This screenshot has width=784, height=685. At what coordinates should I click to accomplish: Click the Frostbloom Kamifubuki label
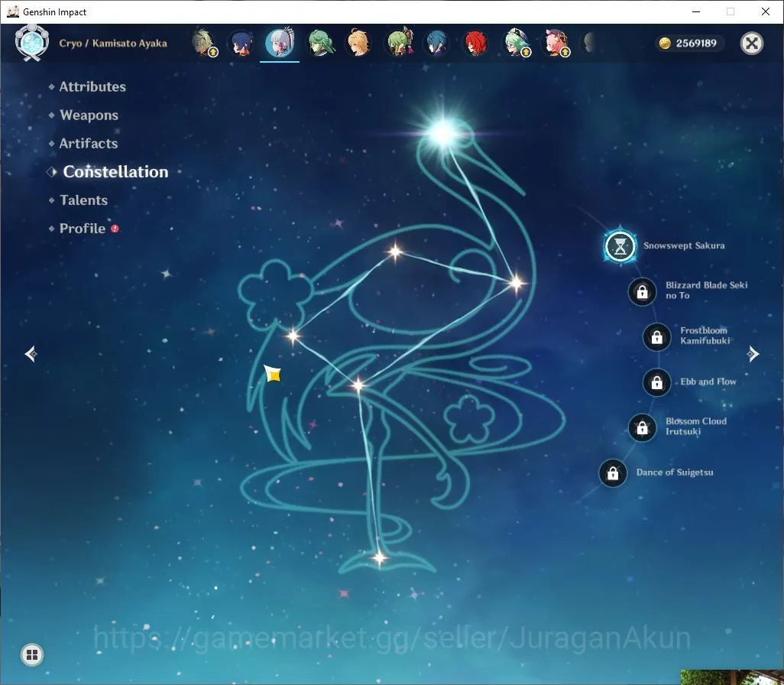point(705,336)
